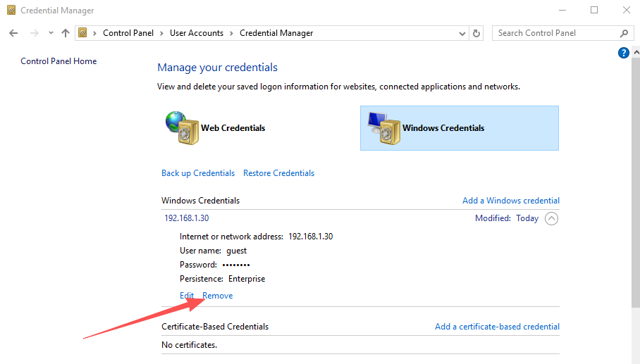Select Credential Manager in the breadcrumb
Image resolution: width=640 pixels, height=364 pixels.
pyautogui.click(x=276, y=33)
